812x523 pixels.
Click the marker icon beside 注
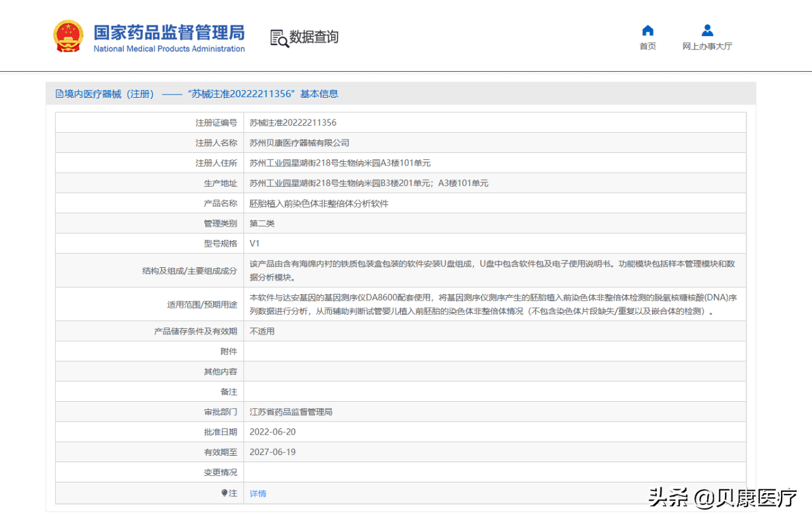pos(224,493)
